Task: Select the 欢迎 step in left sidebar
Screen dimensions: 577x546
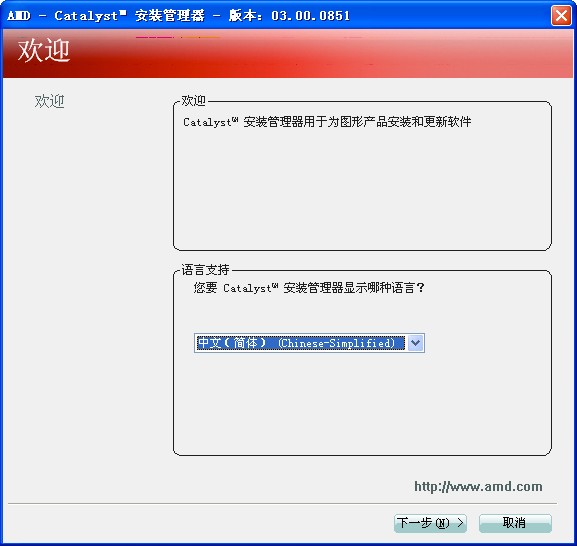Action: click(49, 101)
